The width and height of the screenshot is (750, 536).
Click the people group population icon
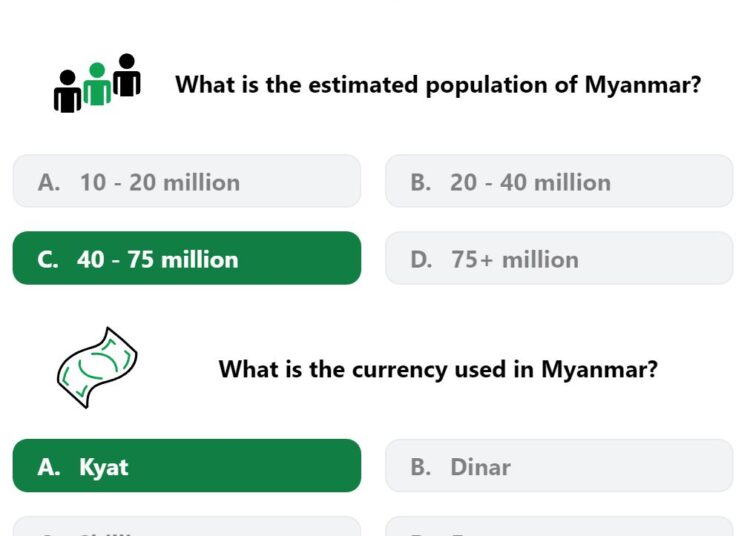click(97, 83)
